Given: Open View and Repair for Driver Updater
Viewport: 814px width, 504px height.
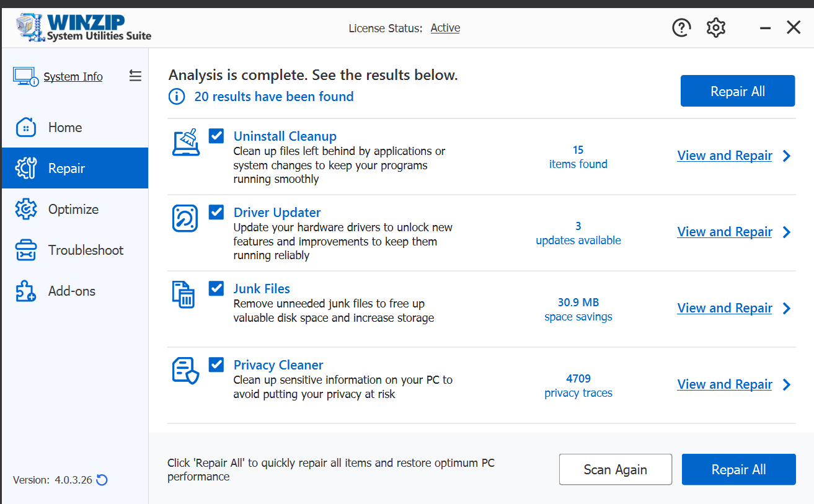Looking at the screenshot, I should pos(725,232).
